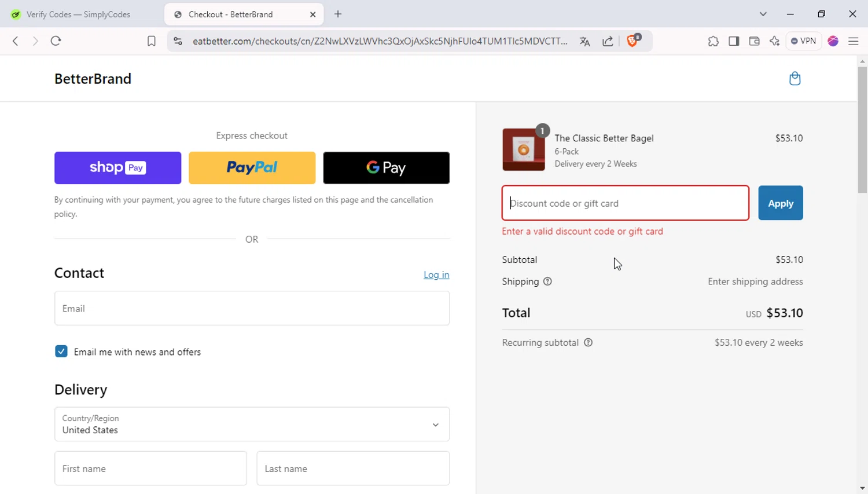Share this page via share icon
Viewport: 868px width, 494px height.
608,41
